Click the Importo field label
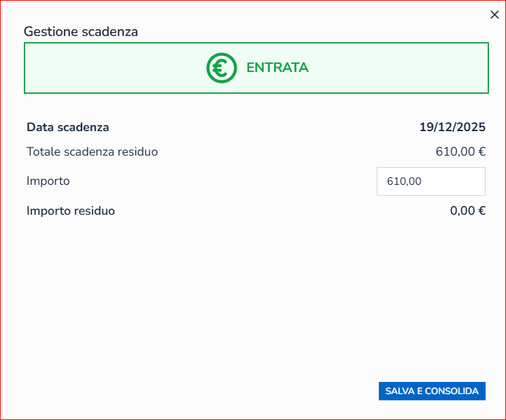Screen dimensions: 506x420 click(48, 181)
